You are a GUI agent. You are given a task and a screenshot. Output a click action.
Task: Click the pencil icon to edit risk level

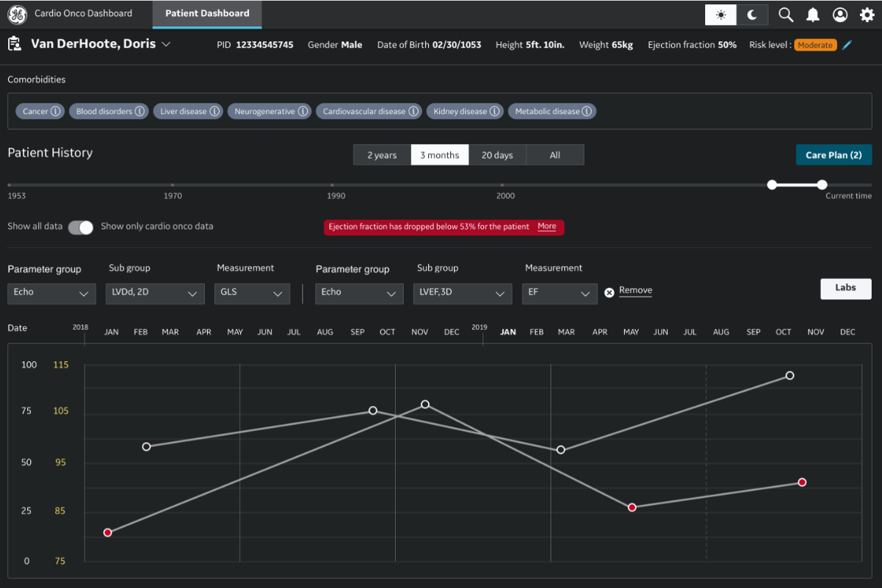click(x=847, y=46)
